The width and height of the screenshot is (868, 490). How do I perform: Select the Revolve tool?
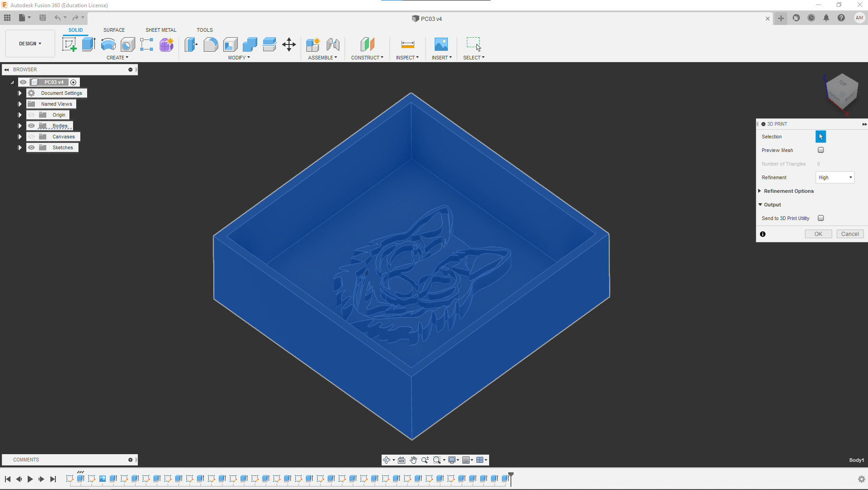tap(108, 44)
